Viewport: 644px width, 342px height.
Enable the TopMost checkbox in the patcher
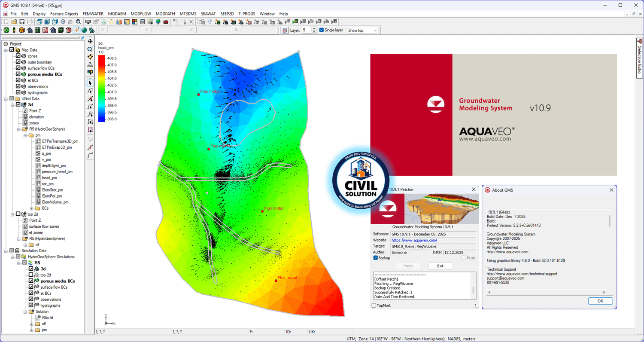(374, 305)
